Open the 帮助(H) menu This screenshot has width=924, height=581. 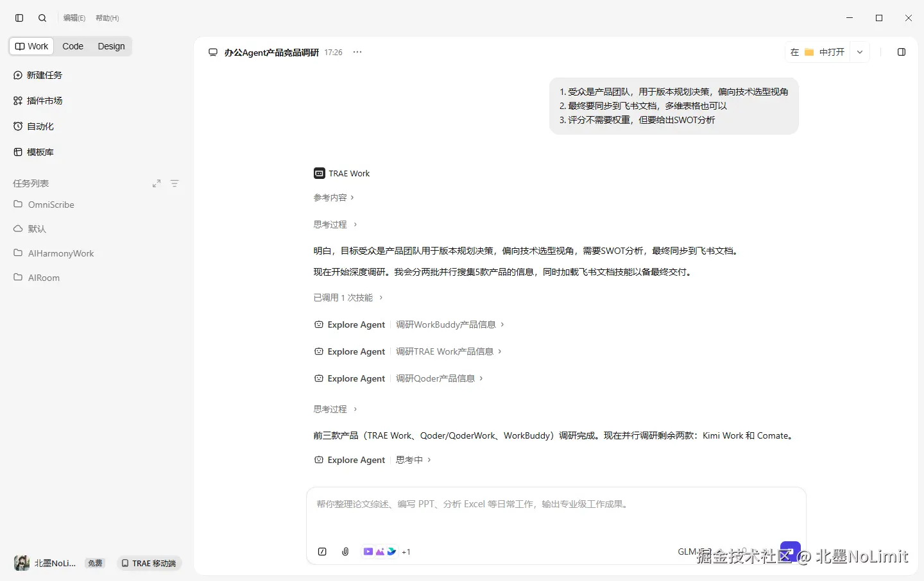107,18
